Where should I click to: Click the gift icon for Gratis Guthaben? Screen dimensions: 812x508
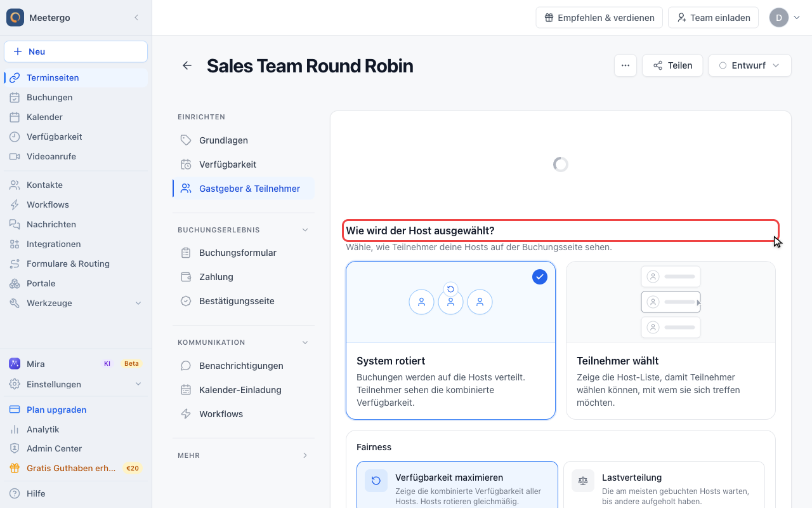coord(15,468)
